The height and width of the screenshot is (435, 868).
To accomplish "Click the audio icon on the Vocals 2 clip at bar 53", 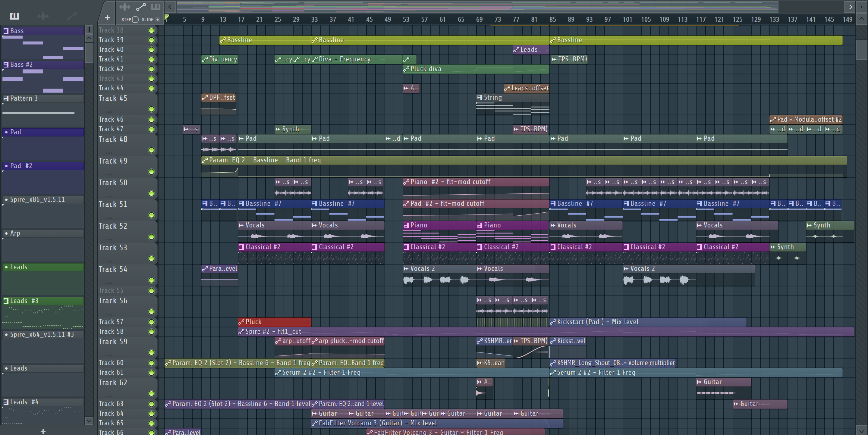I will (x=406, y=269).
